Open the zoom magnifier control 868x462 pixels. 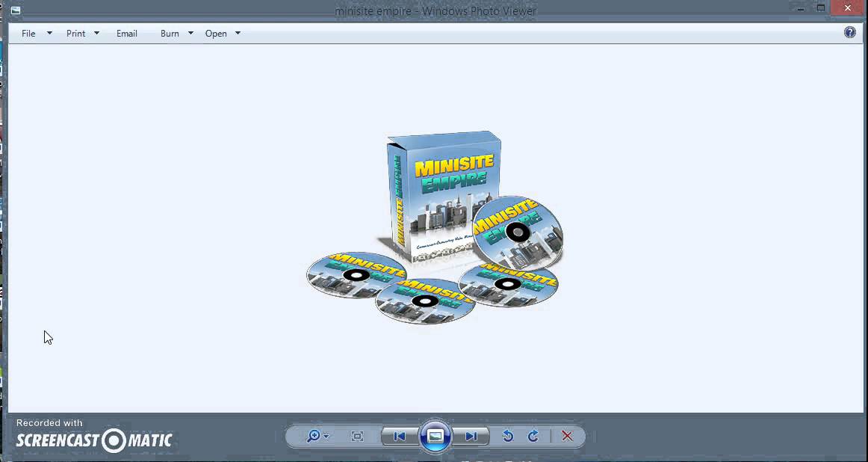[x=317, y=436]
